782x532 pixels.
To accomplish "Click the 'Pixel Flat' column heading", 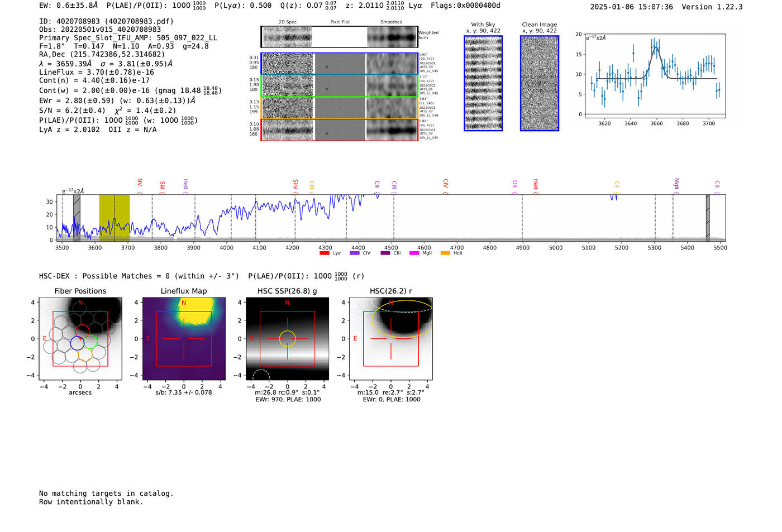I will (340, 22).
